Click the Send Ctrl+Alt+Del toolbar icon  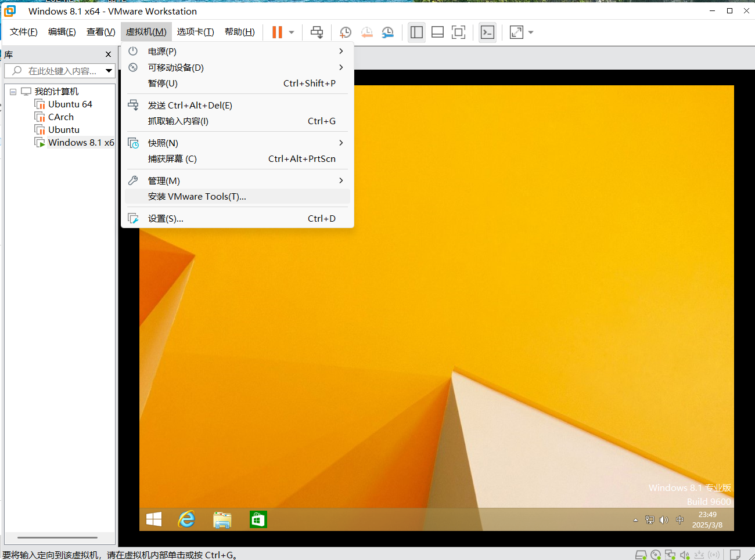pyautogui.click(x=317, y=32)
